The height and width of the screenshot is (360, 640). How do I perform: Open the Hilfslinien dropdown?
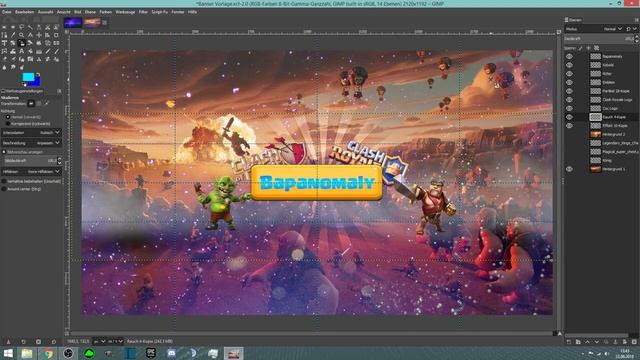coord(31,171)
